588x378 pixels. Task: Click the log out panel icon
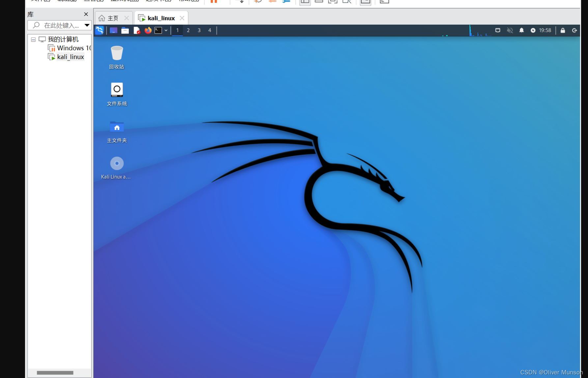point(574,30)
